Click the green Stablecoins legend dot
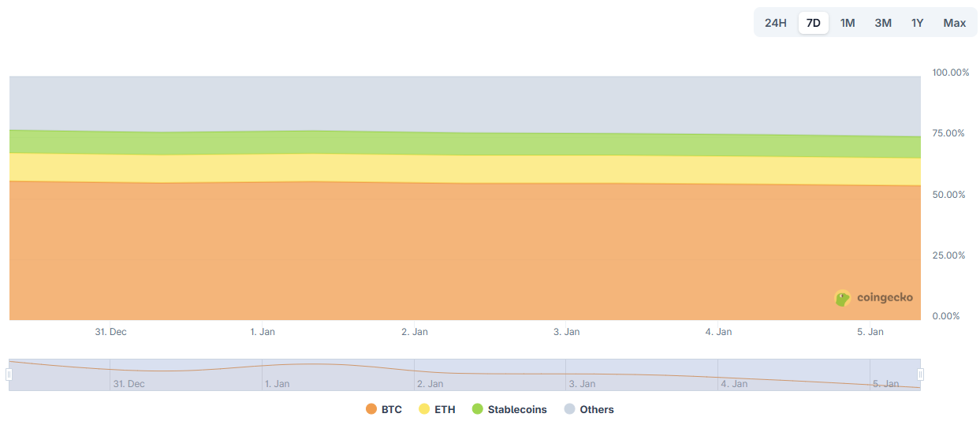 [478, 409]
